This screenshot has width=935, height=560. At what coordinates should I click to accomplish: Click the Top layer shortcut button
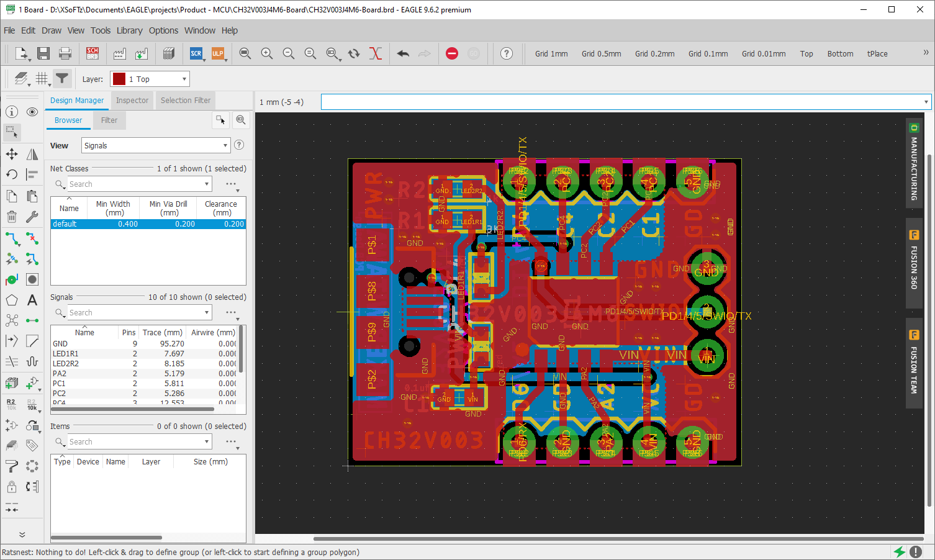[806, 53]
